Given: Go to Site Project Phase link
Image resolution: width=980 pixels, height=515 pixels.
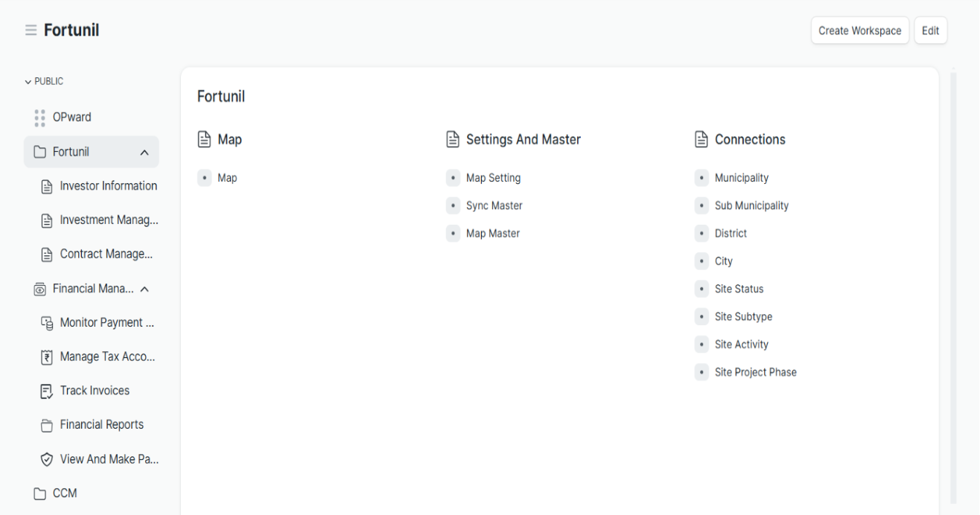Looking at the screenshot, I should (755, 372).
